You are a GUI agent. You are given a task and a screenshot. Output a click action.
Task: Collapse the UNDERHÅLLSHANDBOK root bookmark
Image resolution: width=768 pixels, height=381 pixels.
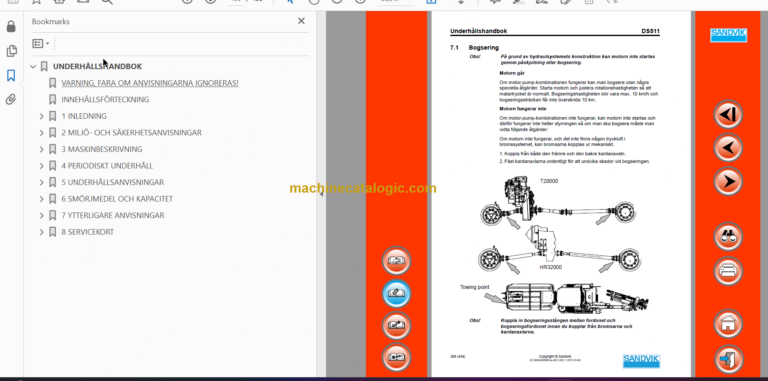(33, 66)
